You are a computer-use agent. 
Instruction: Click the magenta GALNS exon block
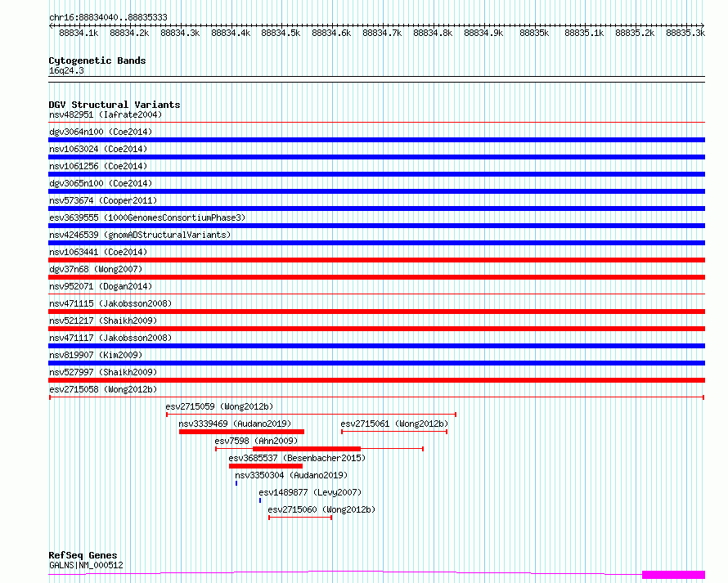click(674, 575)
